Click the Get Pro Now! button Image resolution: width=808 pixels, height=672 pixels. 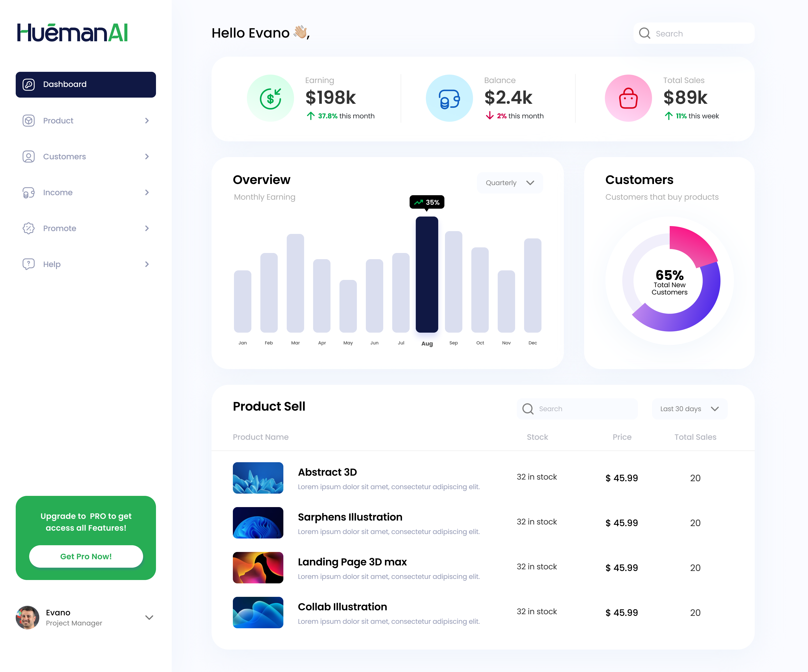click(x=86, y=556)
